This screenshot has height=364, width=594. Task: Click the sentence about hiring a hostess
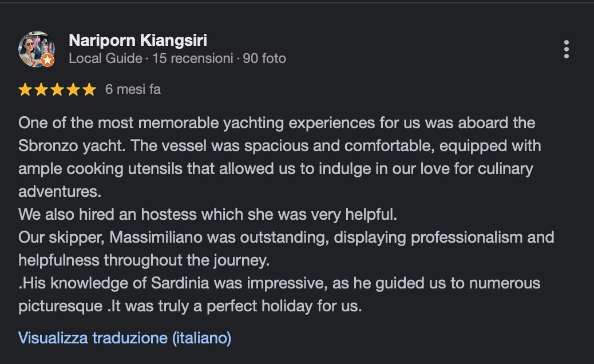207,214
